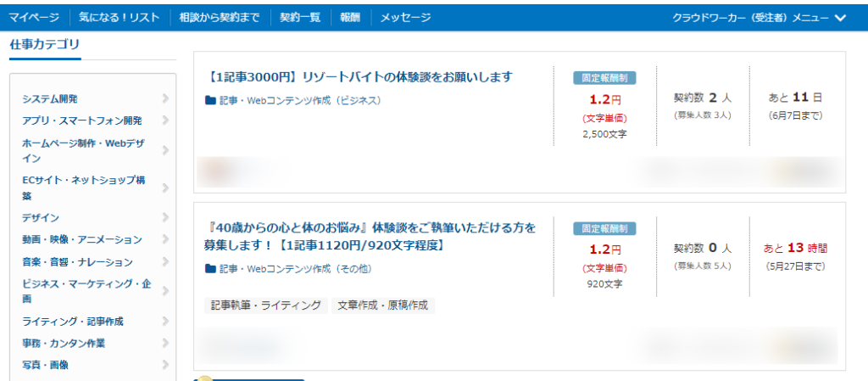This screenshot has height=381, width=868.
Task: Select 報酬 in top menu
Action: [350, 17]
